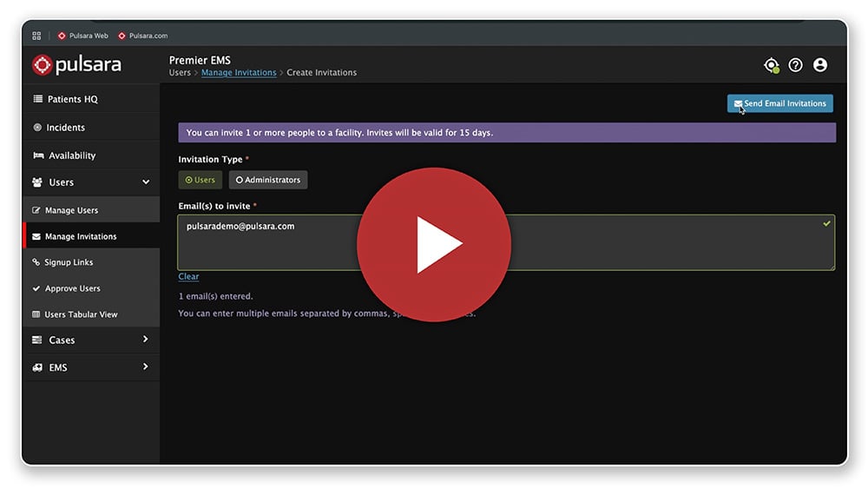Click the Users breadcrumb text

180,73
